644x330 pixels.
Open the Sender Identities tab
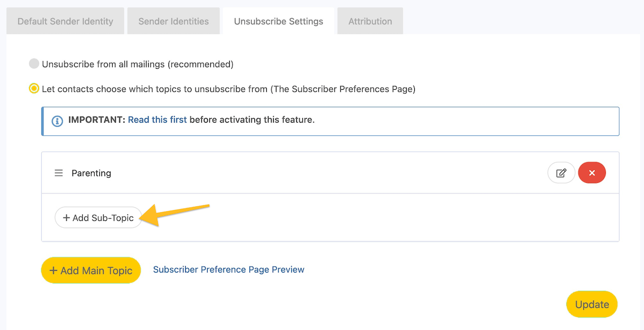click(173, 21)
